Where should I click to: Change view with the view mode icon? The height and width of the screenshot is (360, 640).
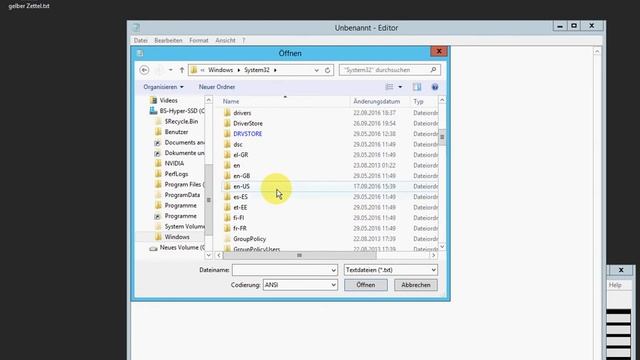point(389,87)
